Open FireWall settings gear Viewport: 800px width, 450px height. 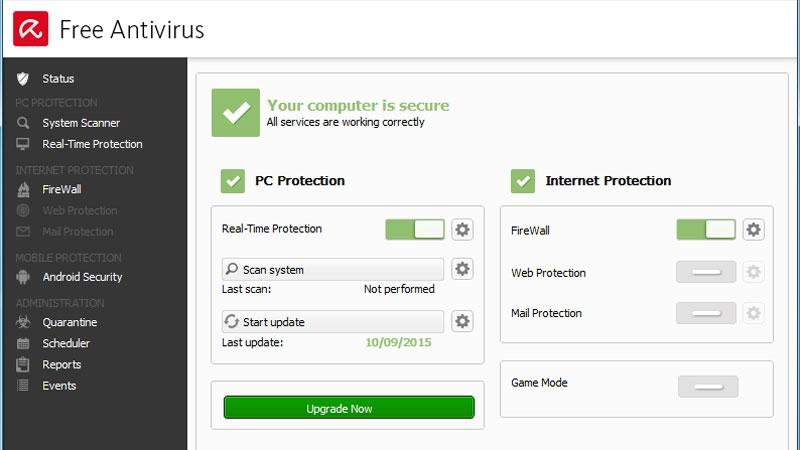[x=753, y=230]
